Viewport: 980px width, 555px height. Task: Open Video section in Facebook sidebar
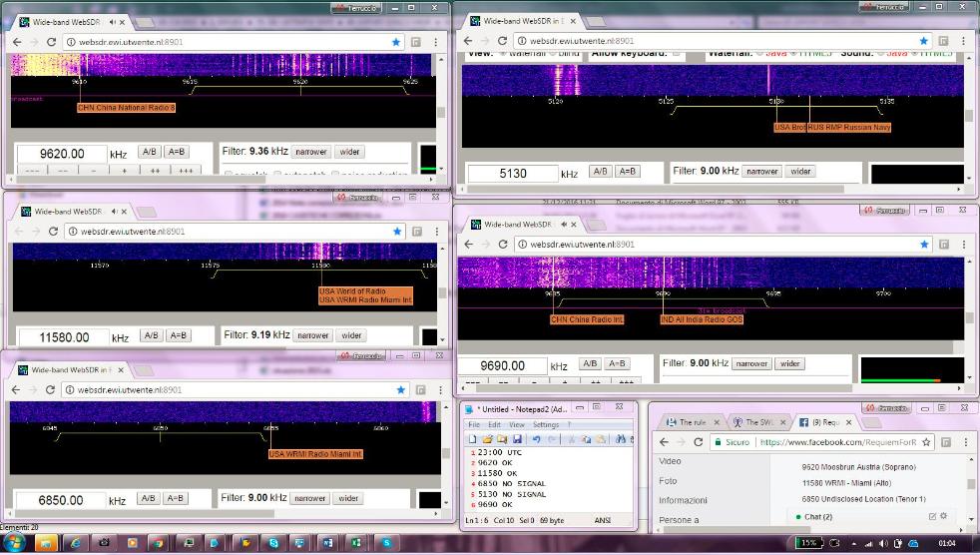point(670,461)
